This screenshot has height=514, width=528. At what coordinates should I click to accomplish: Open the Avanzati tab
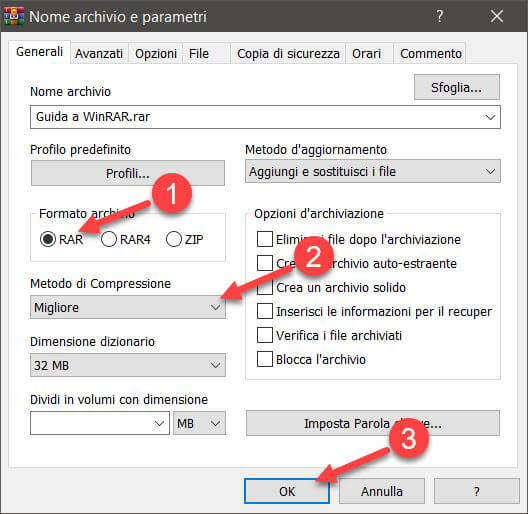point(99,53)
